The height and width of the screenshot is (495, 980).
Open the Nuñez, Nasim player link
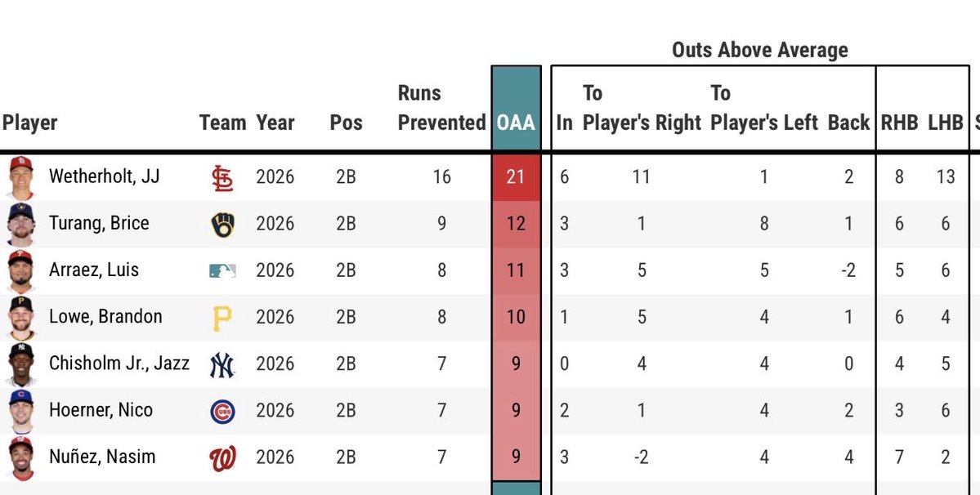[x=102, y=457]
